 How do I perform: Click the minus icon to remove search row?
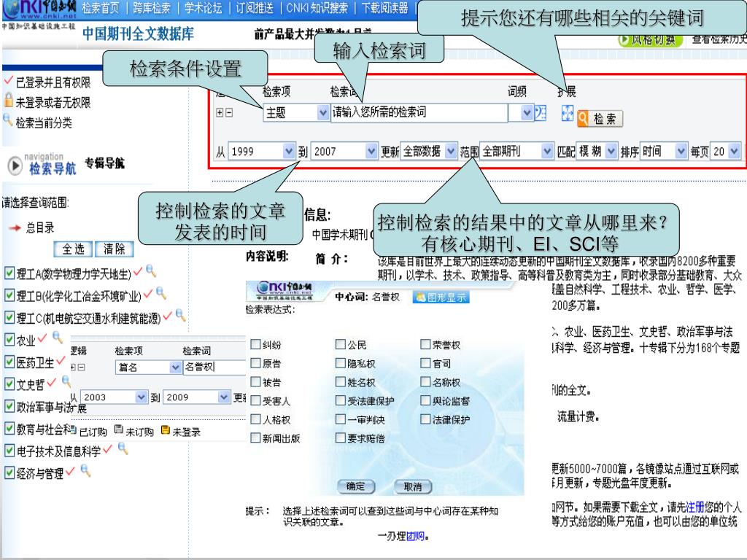pos(229,112)
